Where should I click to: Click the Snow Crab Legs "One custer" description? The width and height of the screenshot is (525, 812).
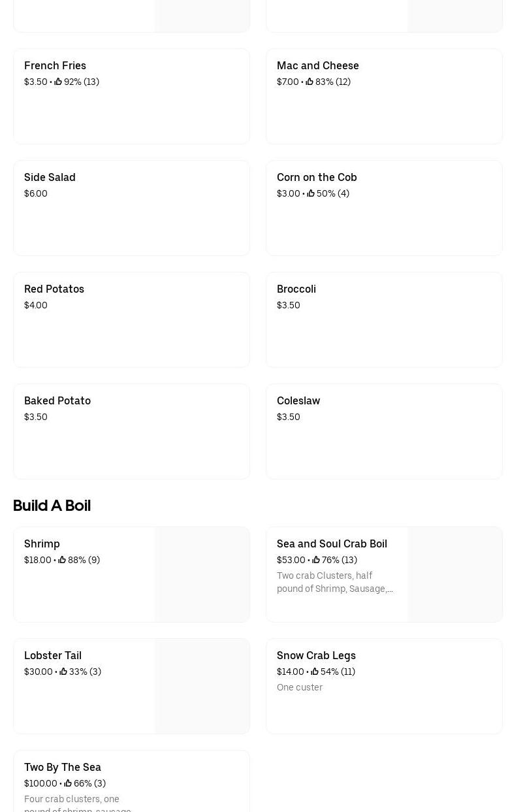[x=300, y=687]
